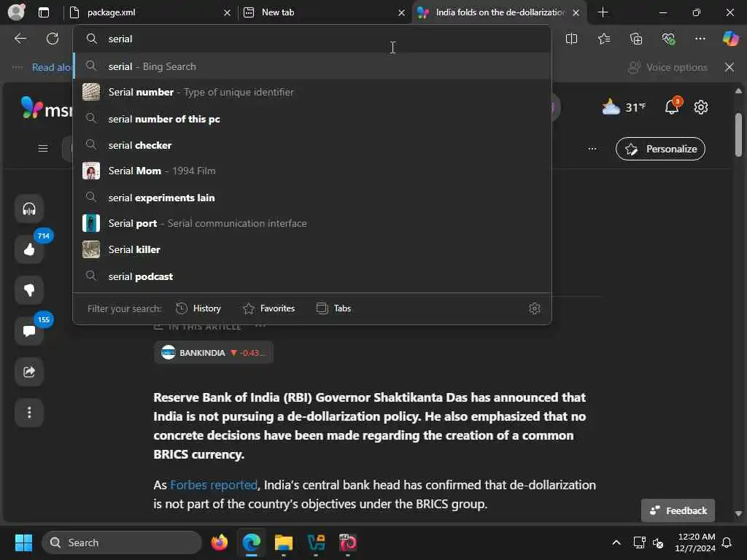Open split screen icon in toolbar

(571, 39)
